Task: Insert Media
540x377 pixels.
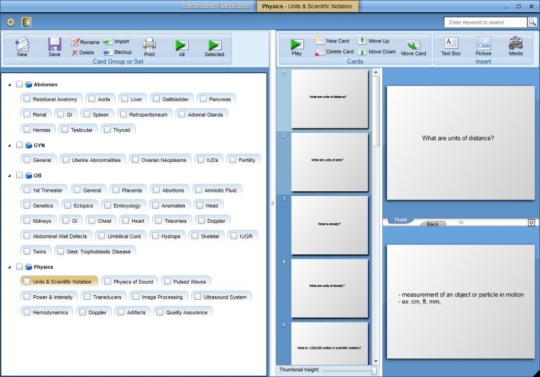Action: [516, 46]
